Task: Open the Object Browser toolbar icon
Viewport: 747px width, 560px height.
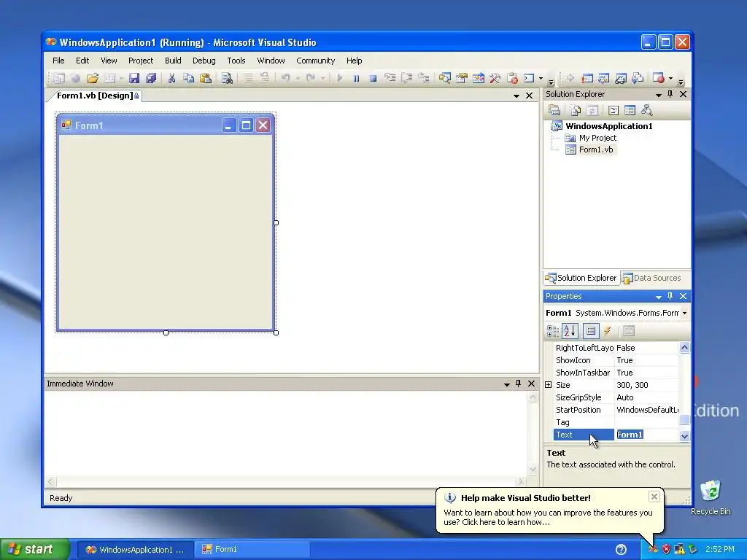Action: pos(479,78)
